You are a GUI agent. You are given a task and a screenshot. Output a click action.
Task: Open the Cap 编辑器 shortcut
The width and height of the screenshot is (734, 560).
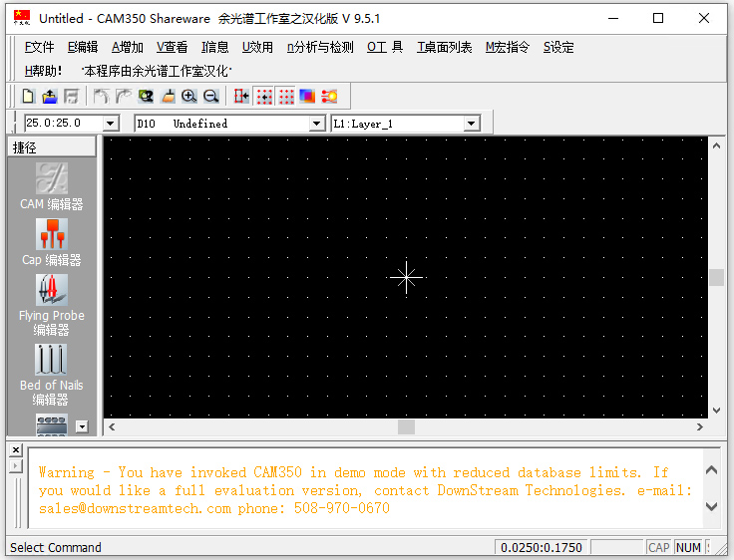(52, 242)
